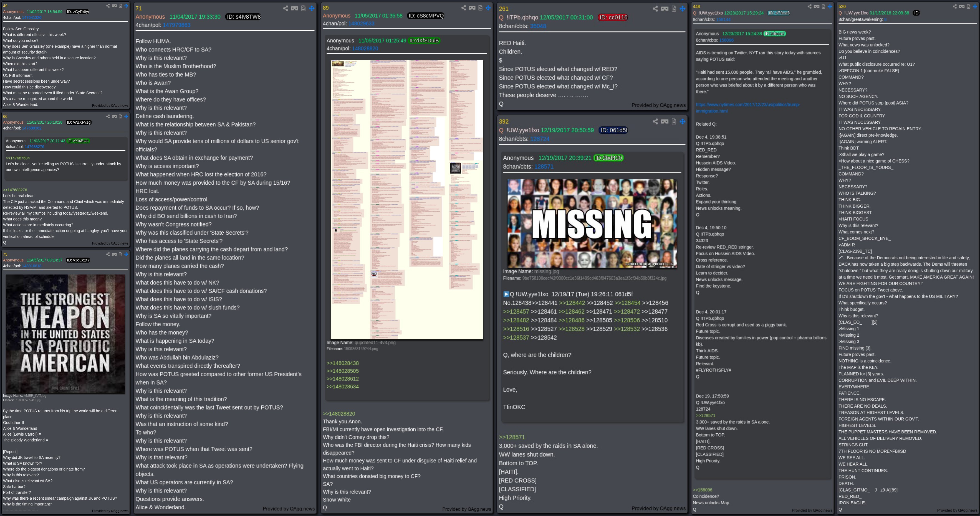Click the blue move icon on post 75
The height and width of the screenshot is (516, 980).
(x=126, y=254)
